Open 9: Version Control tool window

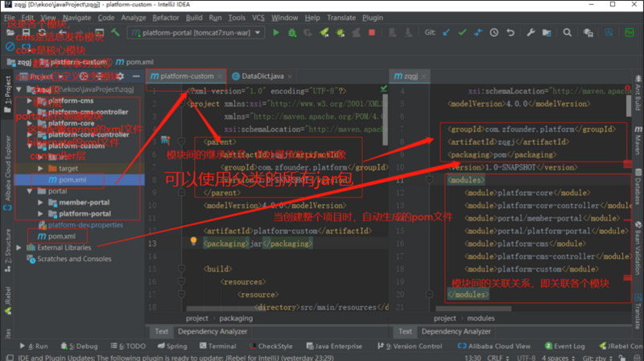point(410,346)
